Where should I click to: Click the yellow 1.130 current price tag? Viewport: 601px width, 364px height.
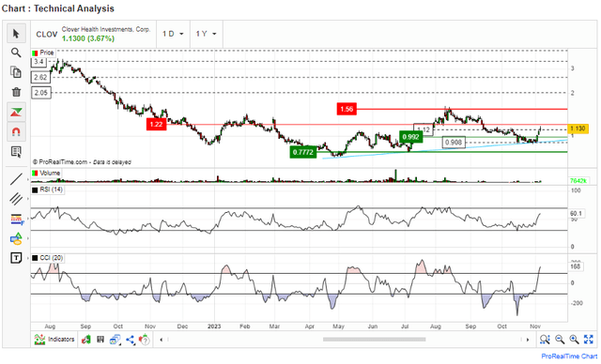click(578, 129)
